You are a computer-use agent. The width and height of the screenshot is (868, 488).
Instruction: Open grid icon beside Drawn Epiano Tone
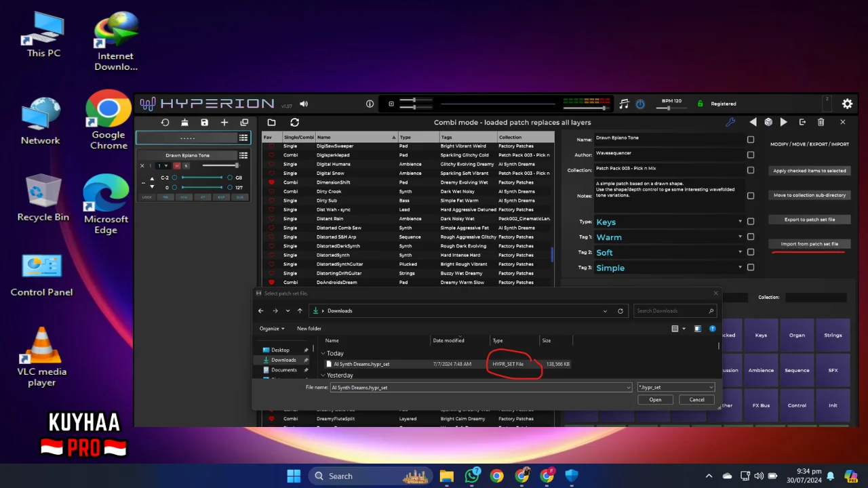tap(243, 155)
